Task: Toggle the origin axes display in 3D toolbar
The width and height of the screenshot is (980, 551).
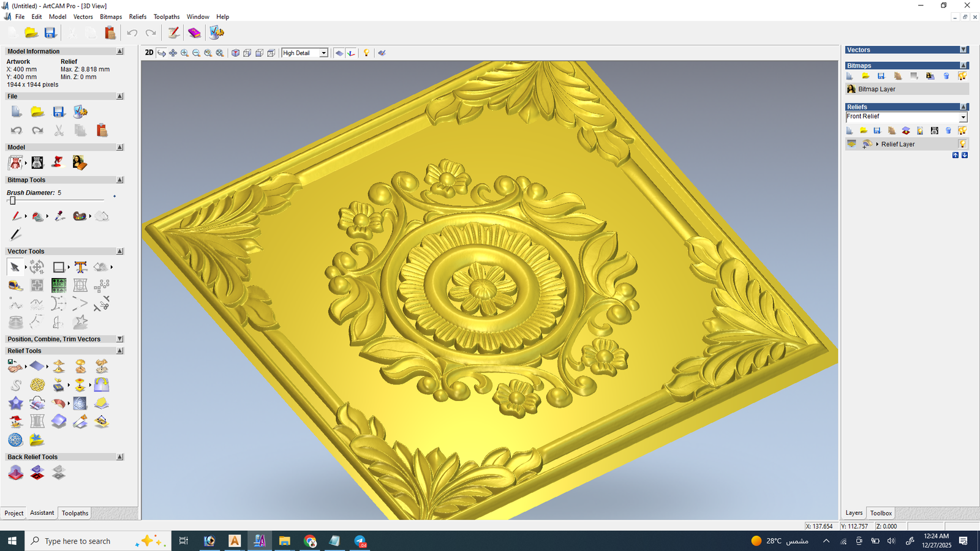Action: pos(351,53)
